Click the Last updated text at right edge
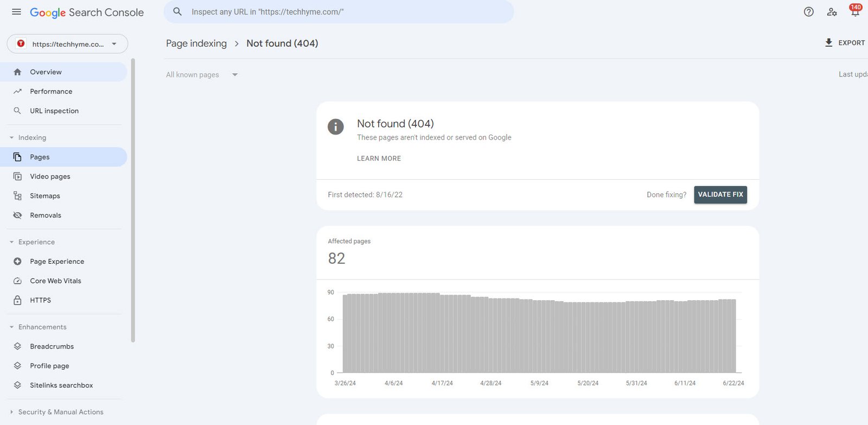The image size is (868, 425). [x=853, y=74]
